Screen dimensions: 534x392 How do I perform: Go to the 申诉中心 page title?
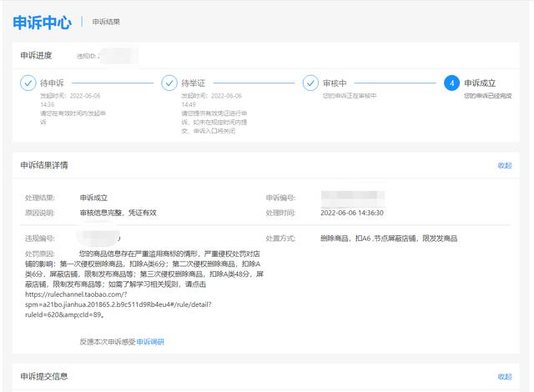click(x=42, y=23)
